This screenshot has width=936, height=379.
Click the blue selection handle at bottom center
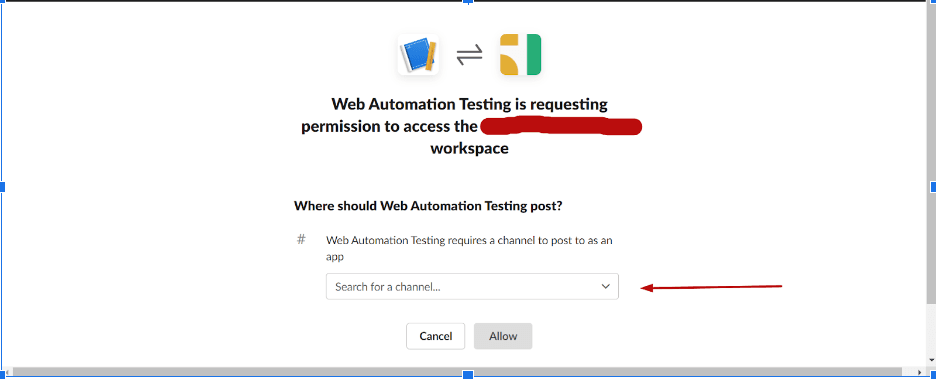[468, 375]
